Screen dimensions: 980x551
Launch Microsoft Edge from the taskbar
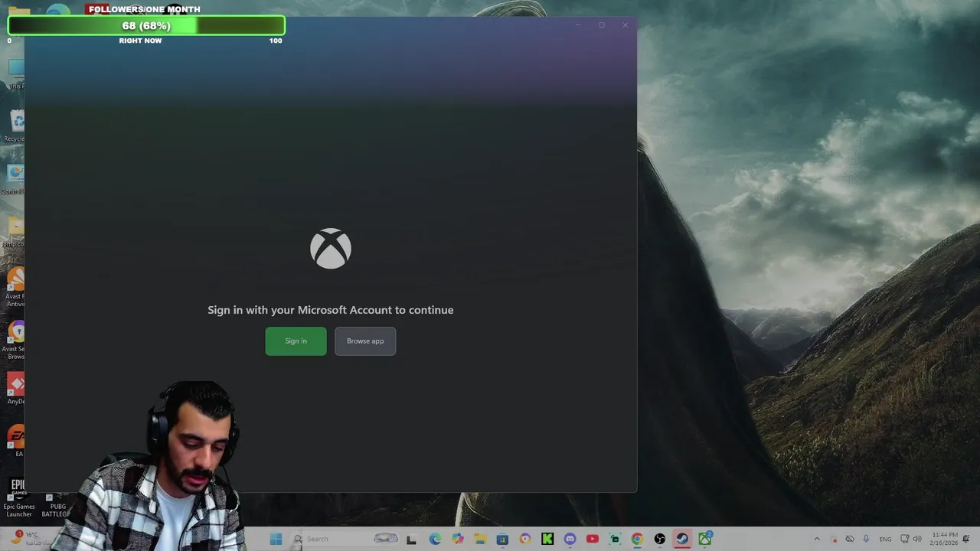coord(435,539)
